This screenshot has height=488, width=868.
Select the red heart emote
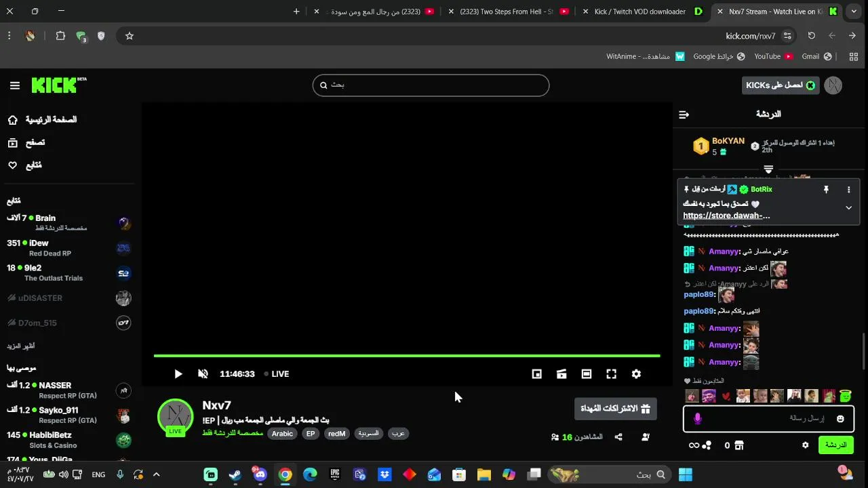726,396
